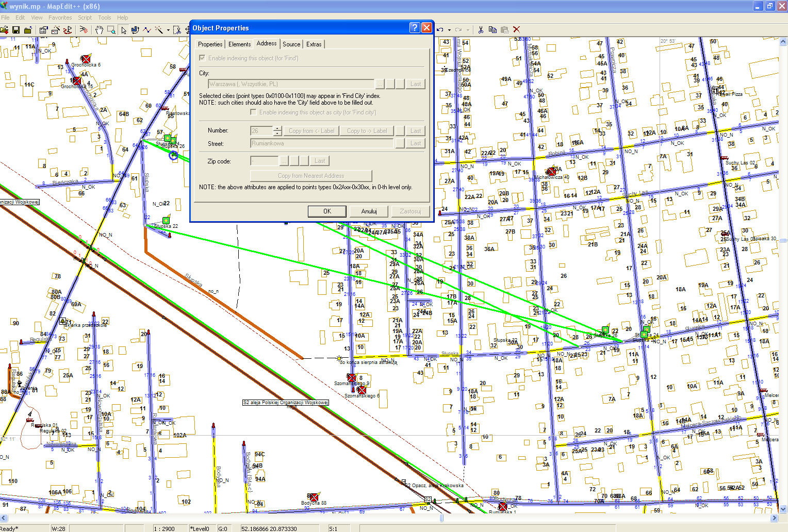
Task: Pick the polyline Edit Nodes tool
Action: point(147,30)
